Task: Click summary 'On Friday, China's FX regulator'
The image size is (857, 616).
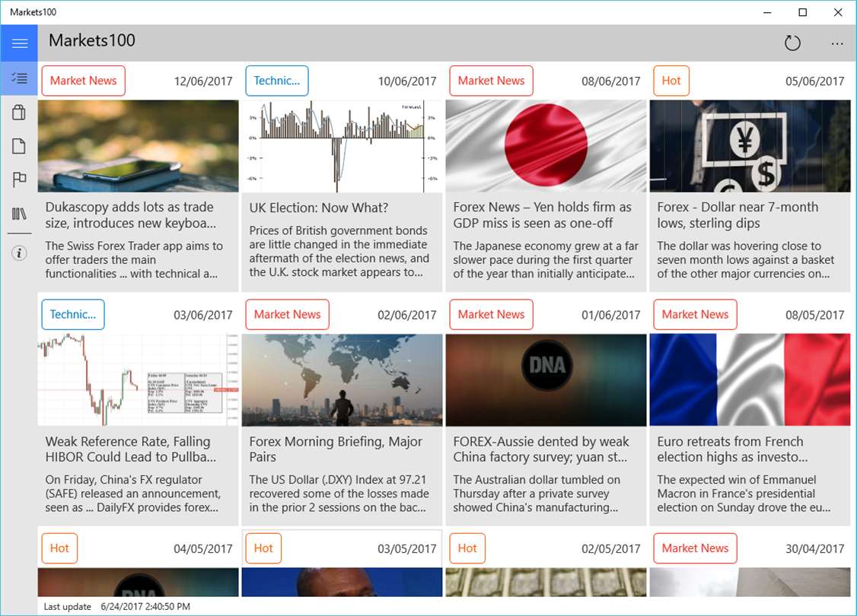Action: click(133, 494)
